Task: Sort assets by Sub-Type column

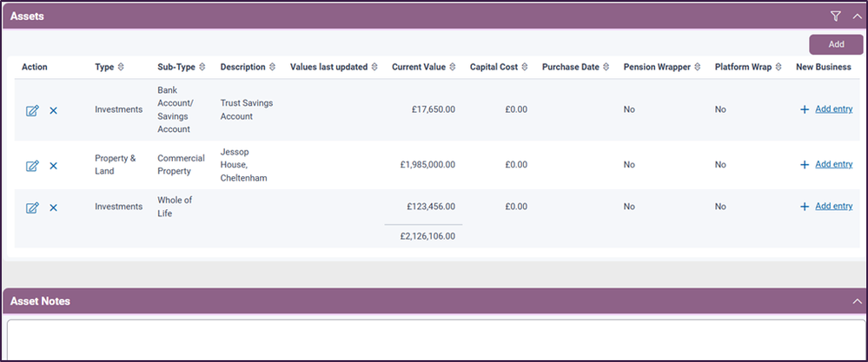Action: click(x=202, y=67)
